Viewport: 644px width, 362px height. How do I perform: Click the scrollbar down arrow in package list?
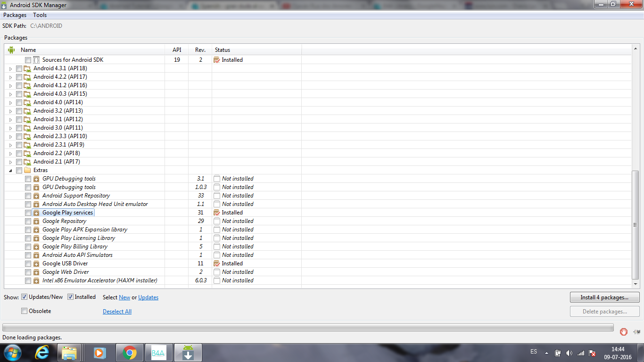point(636,284)
